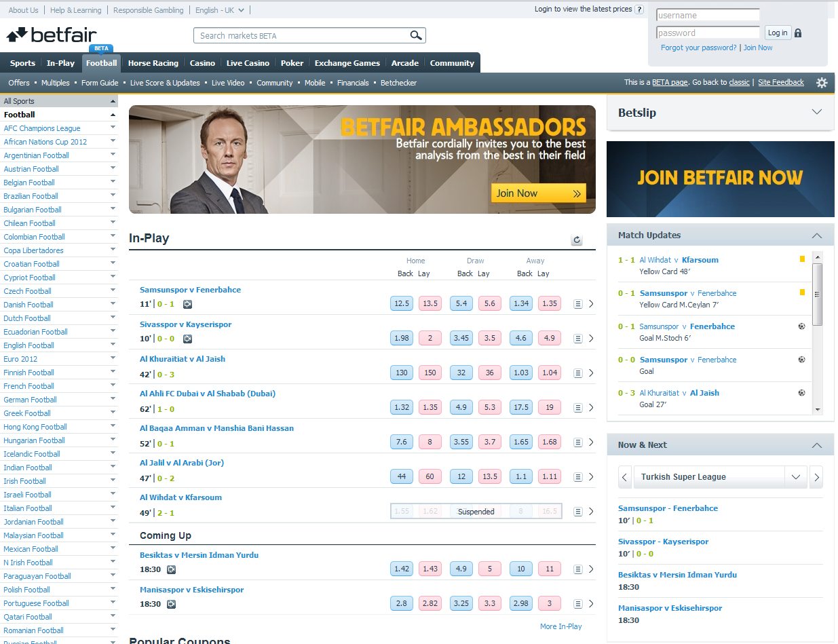838x644 pixels.
Task: Open arrow for Al Ahli FC Dubai row
Action: coord(591,408)
